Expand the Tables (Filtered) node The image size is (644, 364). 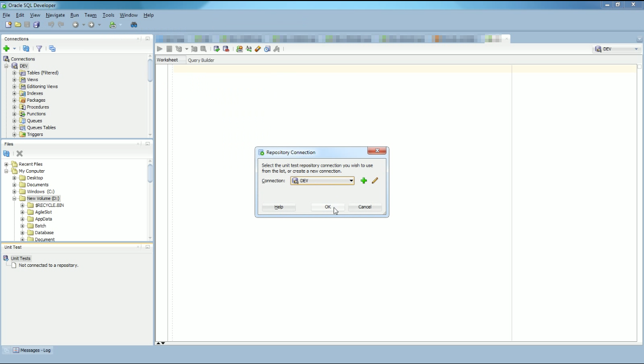click(x=15, y=73)
